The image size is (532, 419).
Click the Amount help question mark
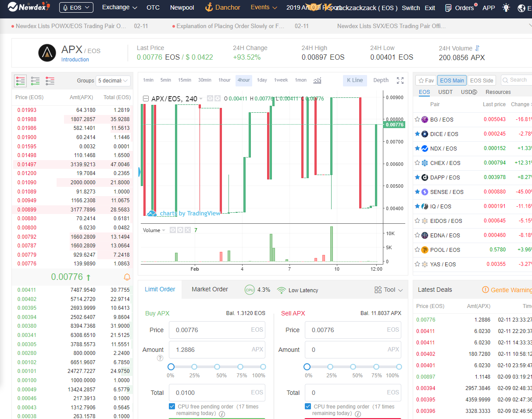pos(160,358)
